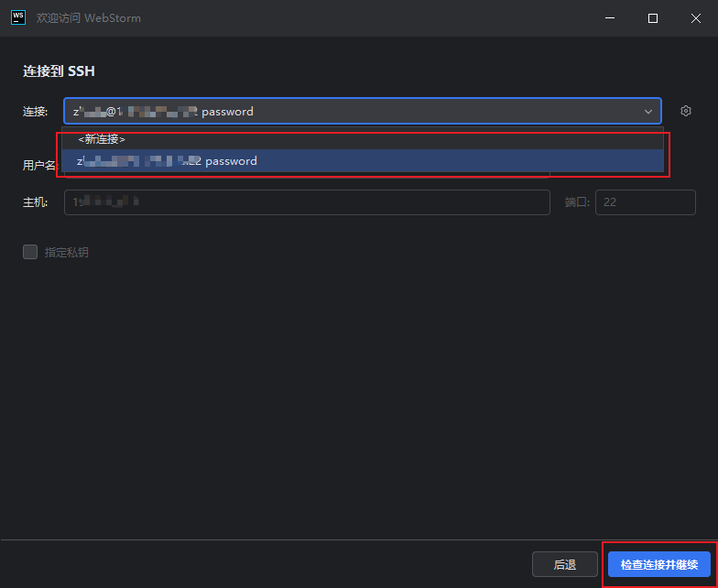Click the 检查连接并继续 button
This screenshot has height=588, width=718.
pos(658,564)
